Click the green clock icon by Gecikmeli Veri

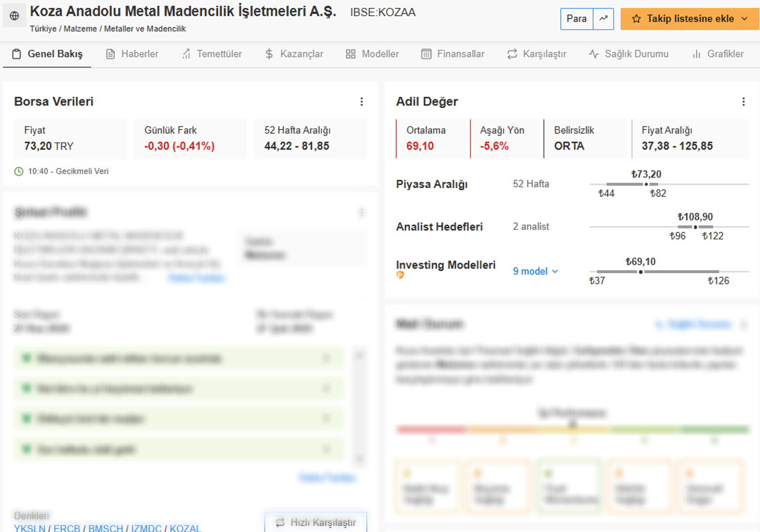[x=19, y=171]
